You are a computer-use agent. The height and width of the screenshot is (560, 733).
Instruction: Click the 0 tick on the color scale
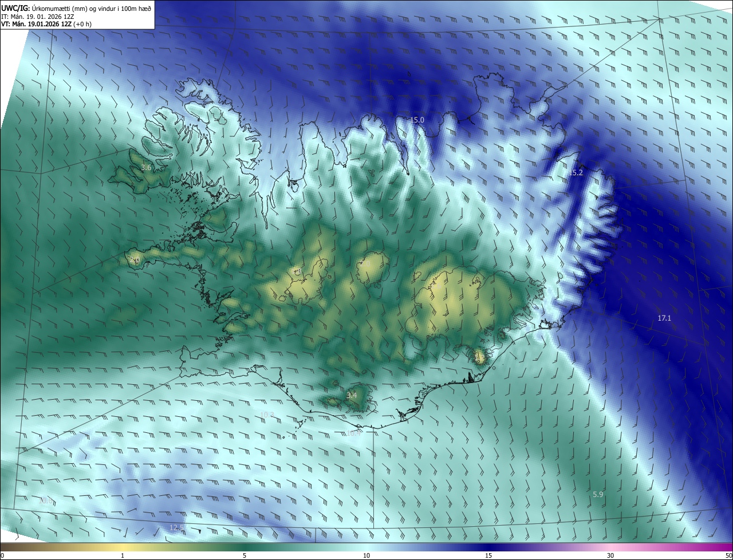[x=2, y=555]
